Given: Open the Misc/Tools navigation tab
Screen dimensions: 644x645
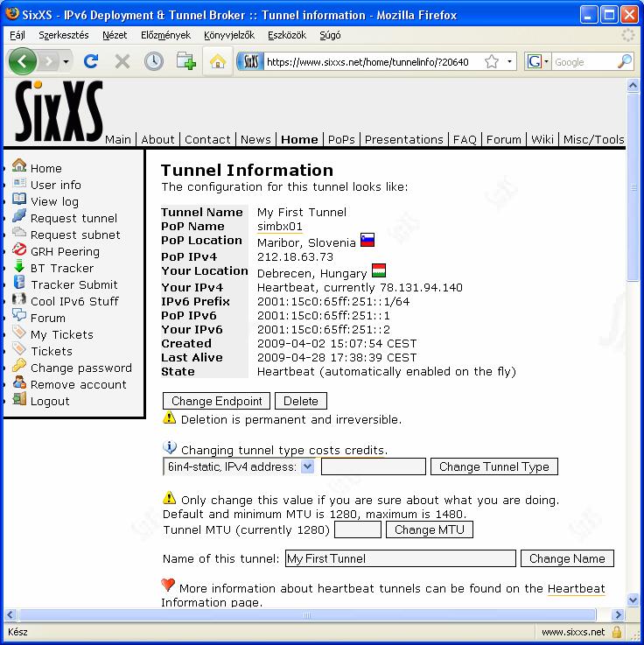Looking at the screenshot, I should coord(594,140).
